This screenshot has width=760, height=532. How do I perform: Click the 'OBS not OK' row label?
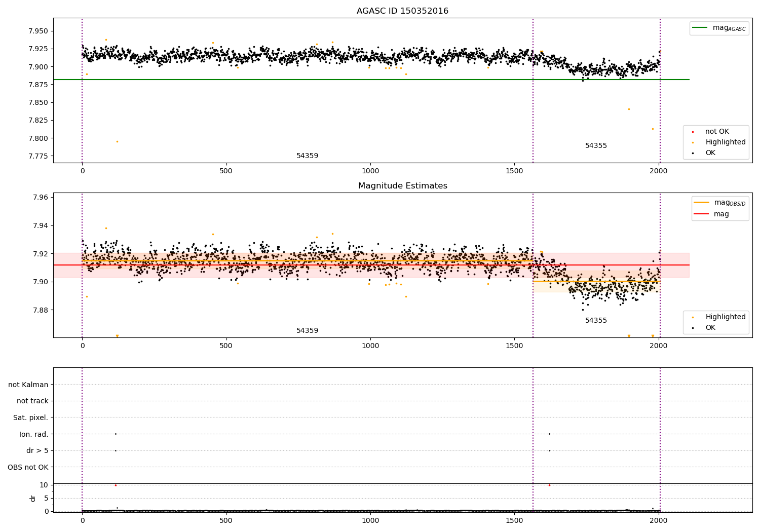28,468
